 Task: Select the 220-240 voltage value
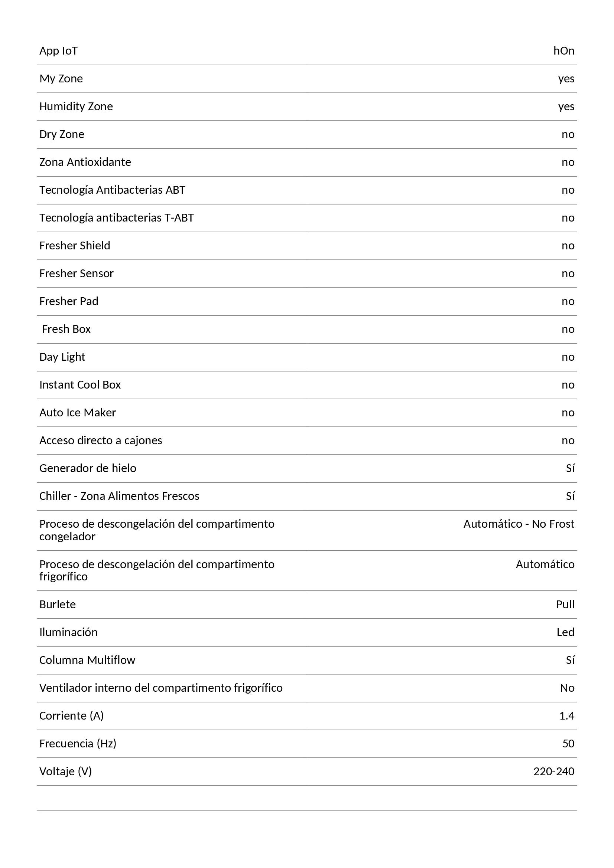pyautogui.click(x=554, y=772)
